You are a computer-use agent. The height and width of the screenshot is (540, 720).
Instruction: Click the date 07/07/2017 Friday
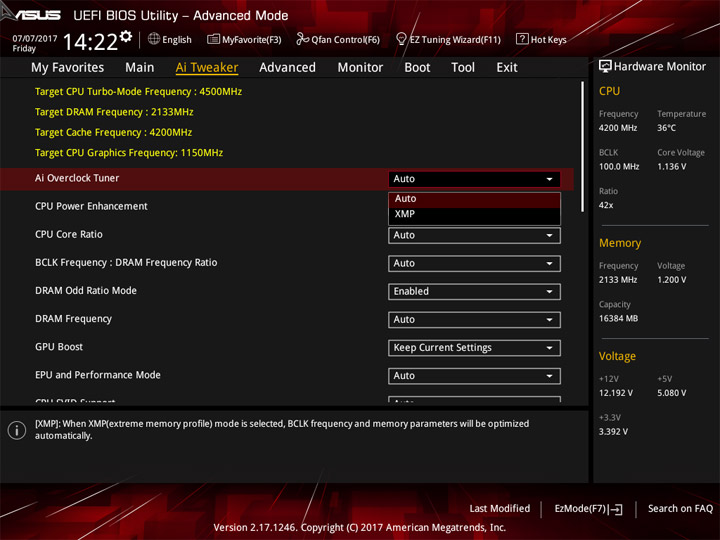35,43
